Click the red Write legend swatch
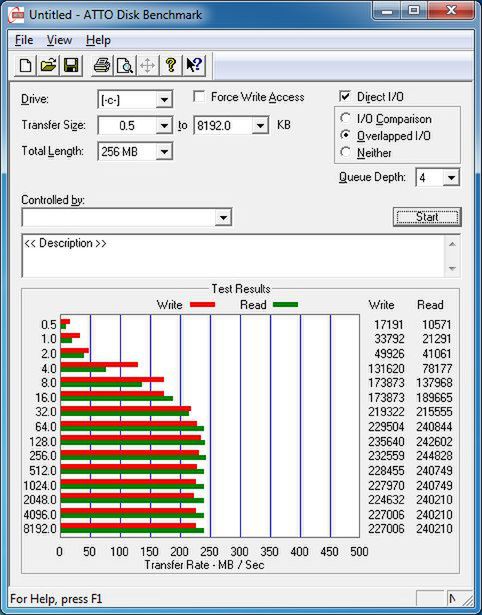 pyautogui.click(x=202, y=304)
